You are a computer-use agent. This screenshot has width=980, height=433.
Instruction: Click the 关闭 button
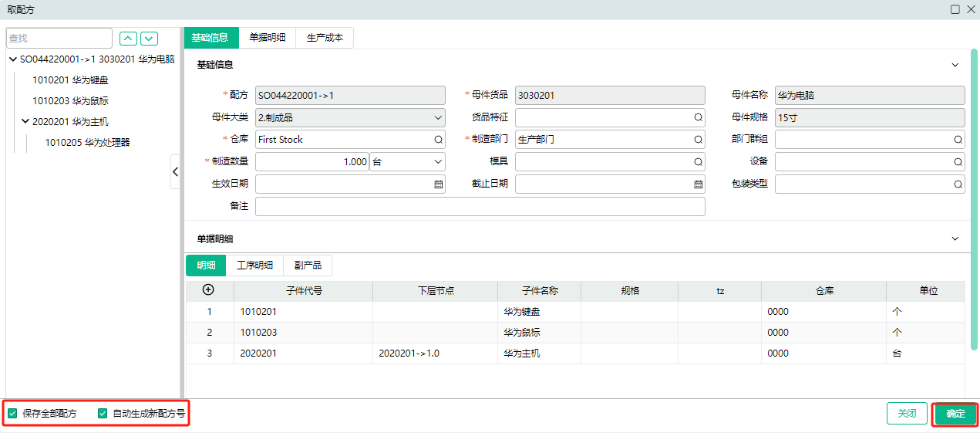point(907,414)
